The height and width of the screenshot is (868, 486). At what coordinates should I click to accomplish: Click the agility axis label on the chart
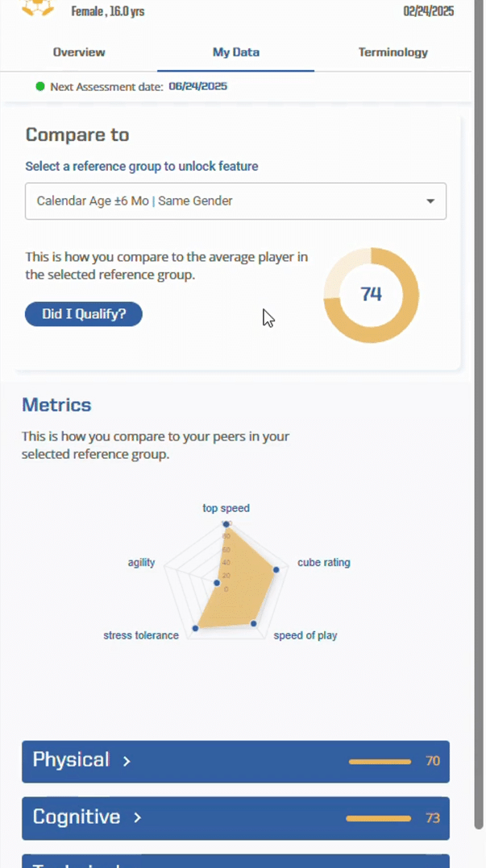tap(141, 562)
